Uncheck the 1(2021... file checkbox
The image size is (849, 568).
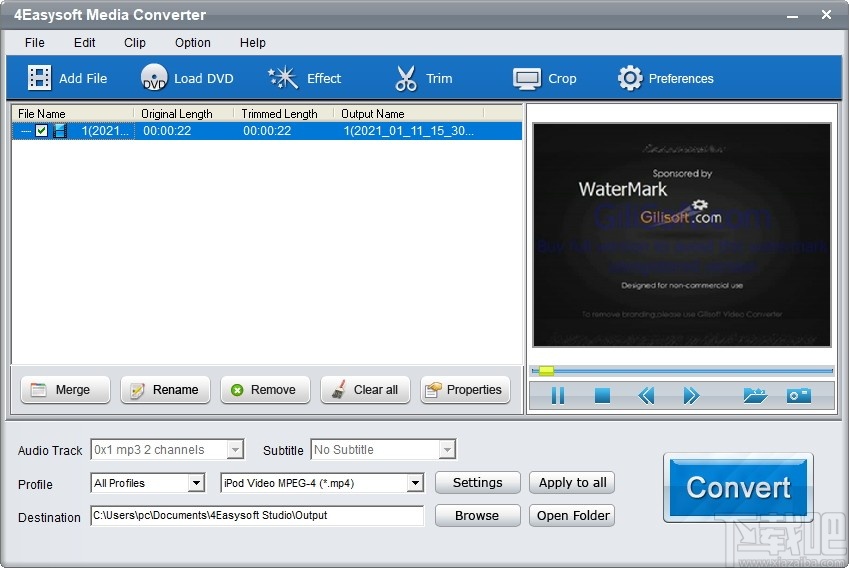[42, 130]
